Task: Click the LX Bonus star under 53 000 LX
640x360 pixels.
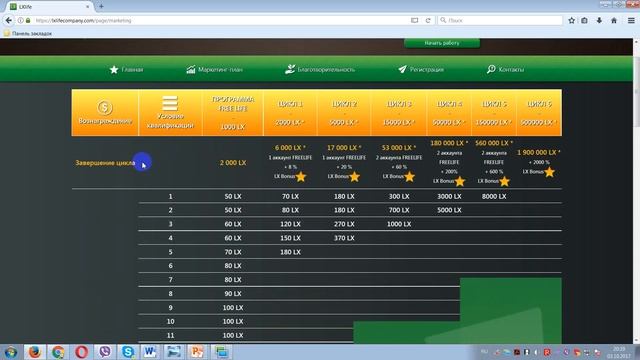Action: pos(409,177)
